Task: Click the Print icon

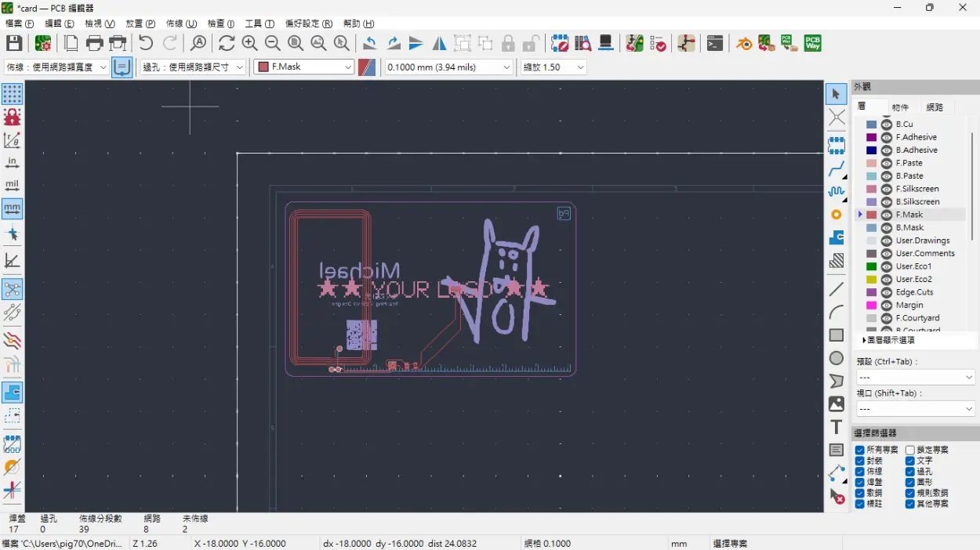Action: click(95, 43)
